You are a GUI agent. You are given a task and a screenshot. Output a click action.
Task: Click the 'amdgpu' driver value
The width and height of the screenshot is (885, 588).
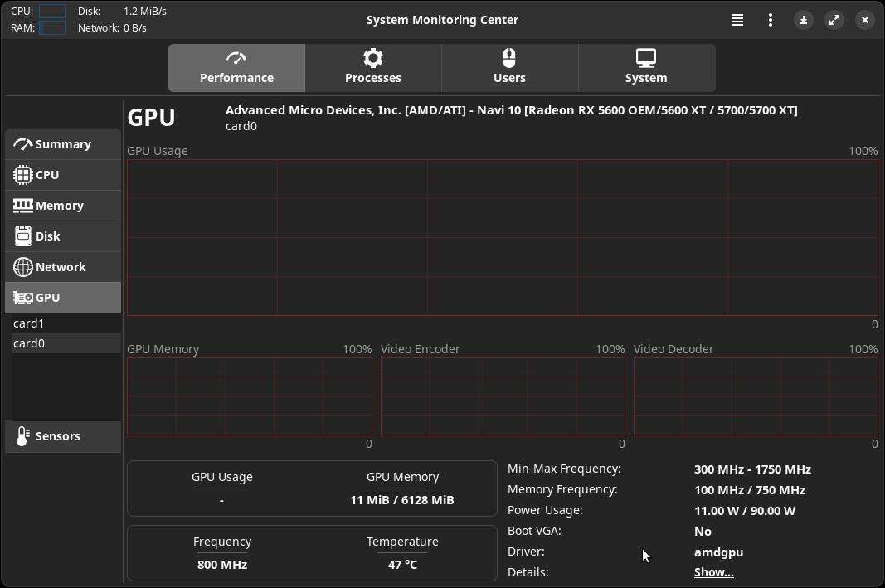click(x=718, y=552)
